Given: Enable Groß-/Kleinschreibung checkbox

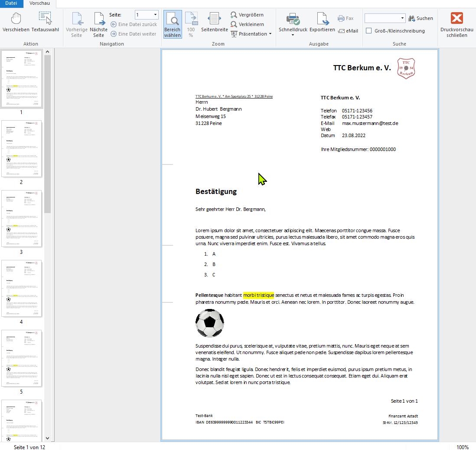Looking at the screenshot, I should [x=368, y=31].
